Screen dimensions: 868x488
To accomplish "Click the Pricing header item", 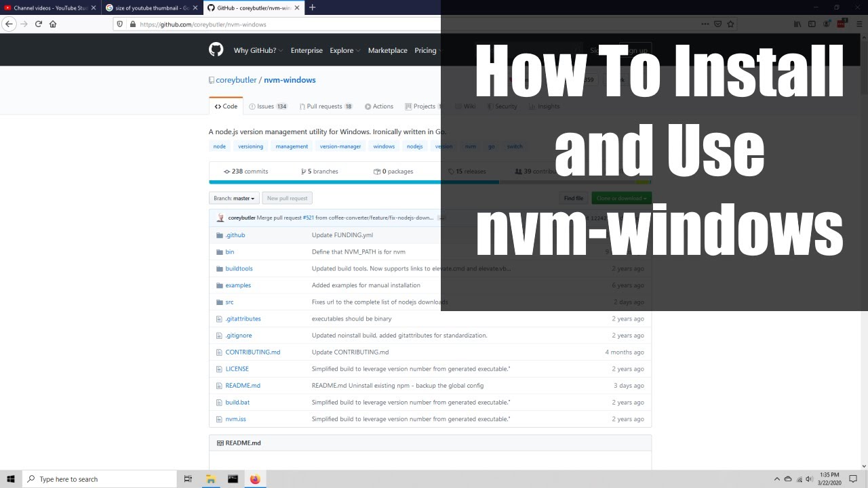I will point(425,50).
